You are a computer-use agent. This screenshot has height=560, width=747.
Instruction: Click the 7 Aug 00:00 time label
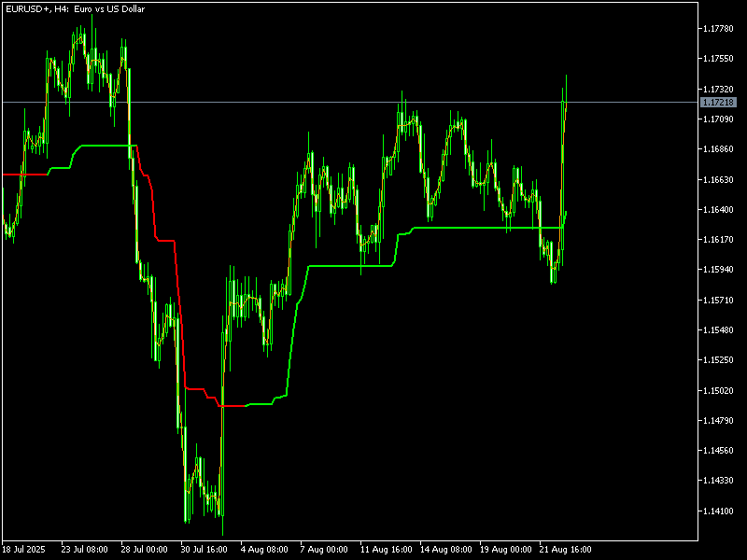(x=324, y=550)
